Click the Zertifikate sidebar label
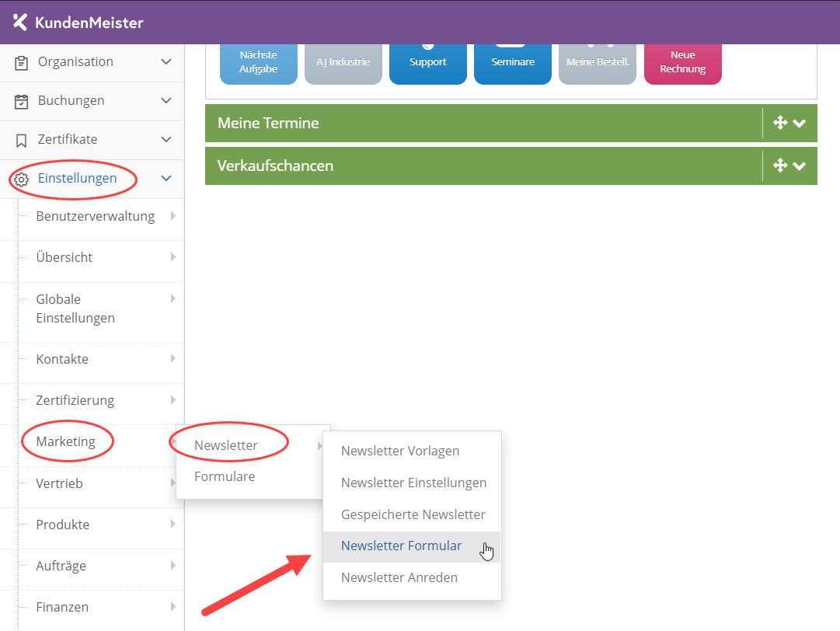840x631 pixels. [x=68, y=139]
